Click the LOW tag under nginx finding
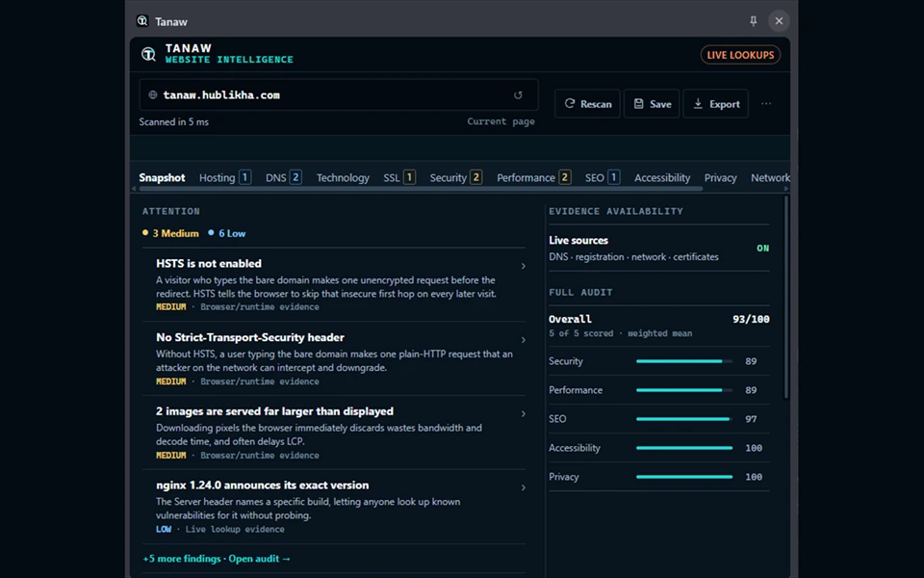The height and width of the screenshot is (578, 924). point(164,529)
